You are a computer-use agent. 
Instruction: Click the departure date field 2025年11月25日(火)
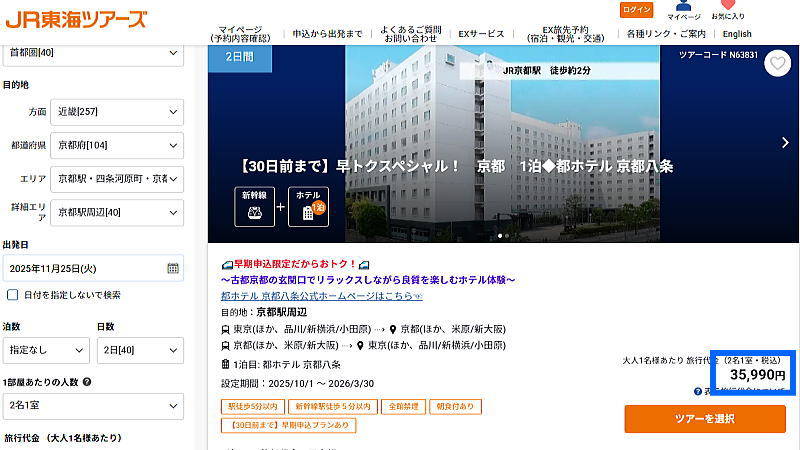coord(93,268)
